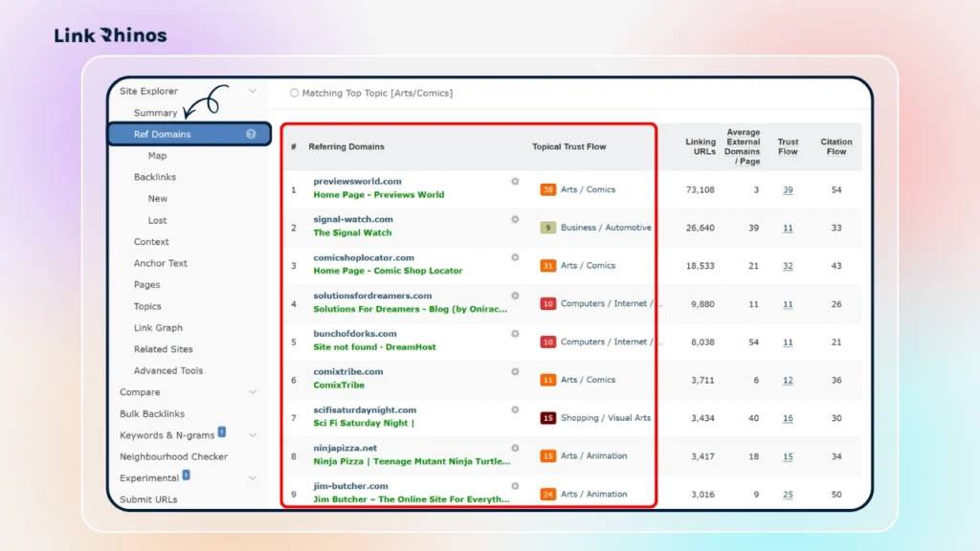Image resolution: width=980 pixels, height=551 pixels.
Task: Click the 9 Business / Automotive trust badge
Action: click(547, 228)
